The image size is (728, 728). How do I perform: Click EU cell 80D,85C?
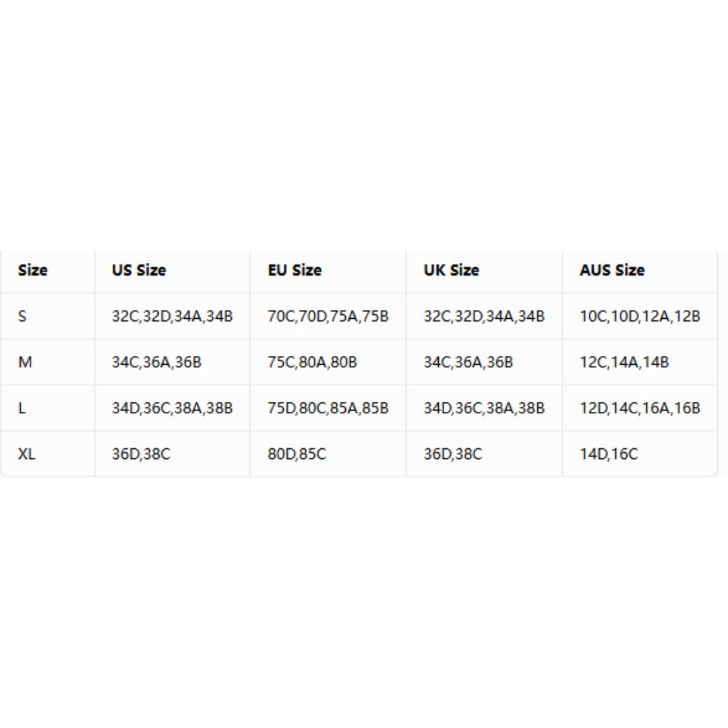(297, 454)
